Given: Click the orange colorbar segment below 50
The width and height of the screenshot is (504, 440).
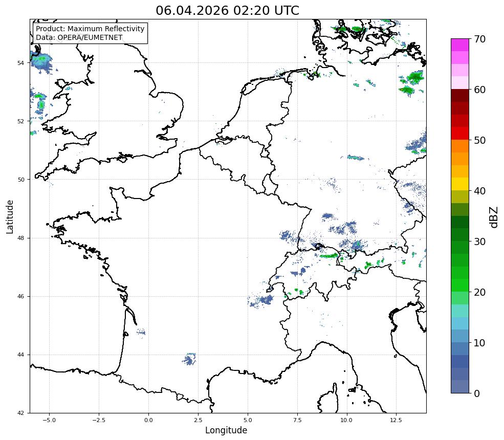Looking at the screenshot, I should click(x=460, y=146).
